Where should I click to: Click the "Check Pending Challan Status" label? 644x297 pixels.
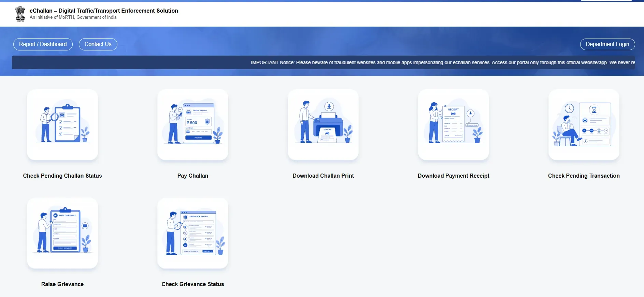(x=62, y=176)
